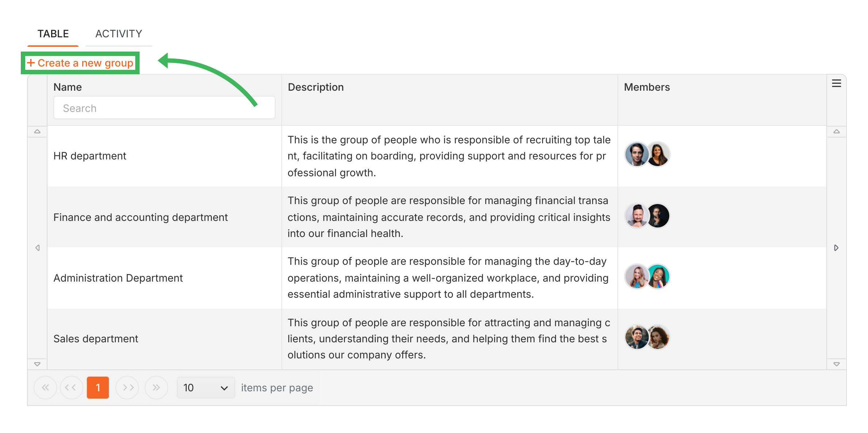Click a member avatar in HR department row

[x=636, y=154]
